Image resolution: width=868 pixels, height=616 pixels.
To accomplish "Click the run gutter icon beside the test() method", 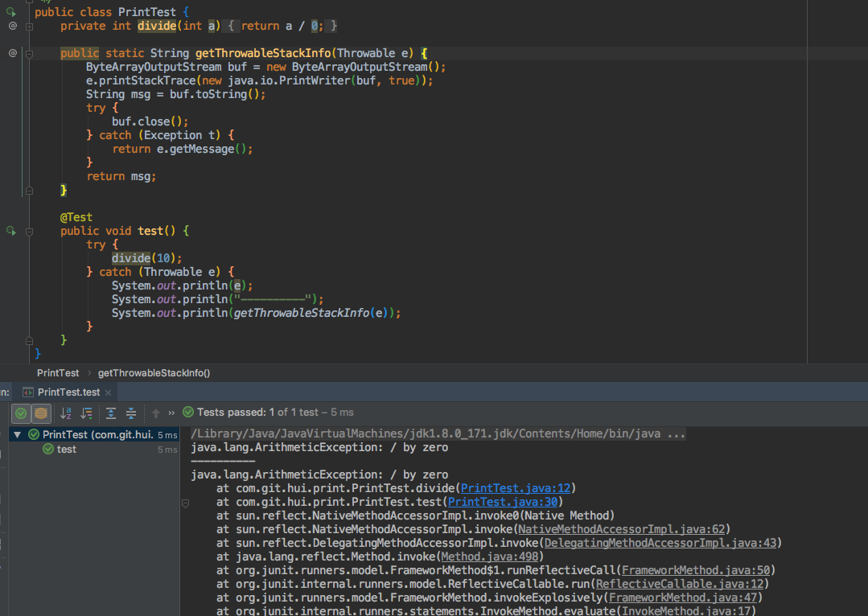I will click(11, 231).
